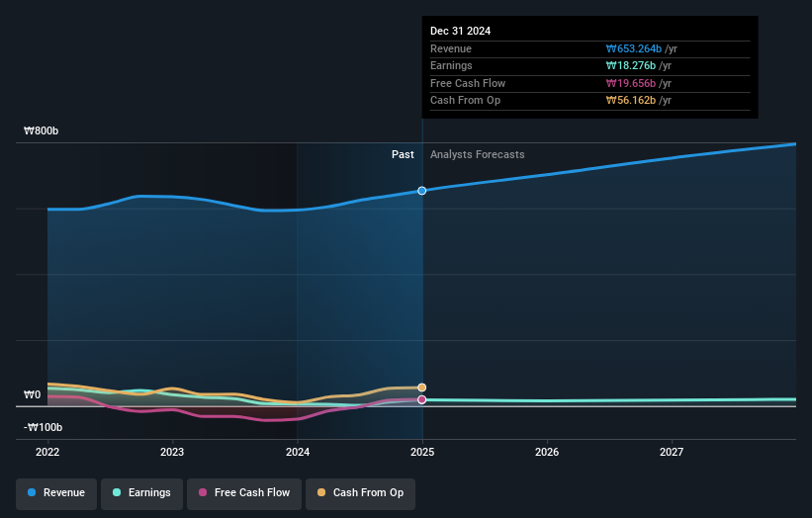Image resolution: width=812 pixels, height=518 pixels.
Task: Click the 2027 x-axis label
Action: pyautogui.click(x=672, y=453)
